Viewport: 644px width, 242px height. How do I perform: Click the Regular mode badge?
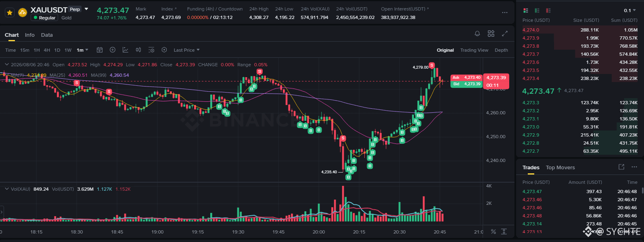tap(45, 18)
